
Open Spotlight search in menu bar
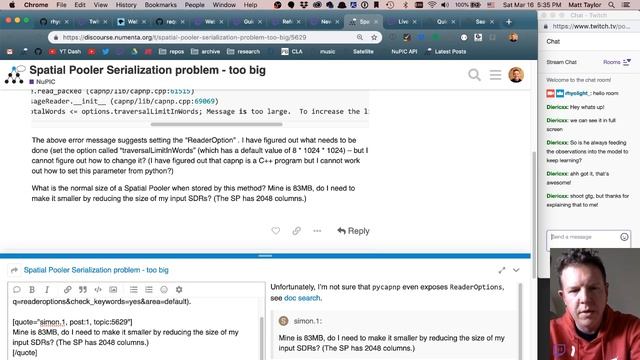click(611, 5)
